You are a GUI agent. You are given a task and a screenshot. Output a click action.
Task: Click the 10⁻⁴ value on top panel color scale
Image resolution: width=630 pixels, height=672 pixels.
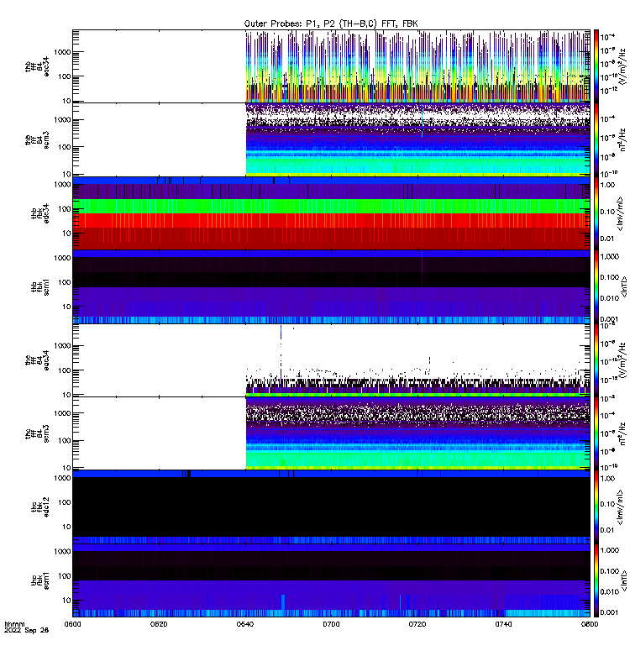[x=607, y=37]
